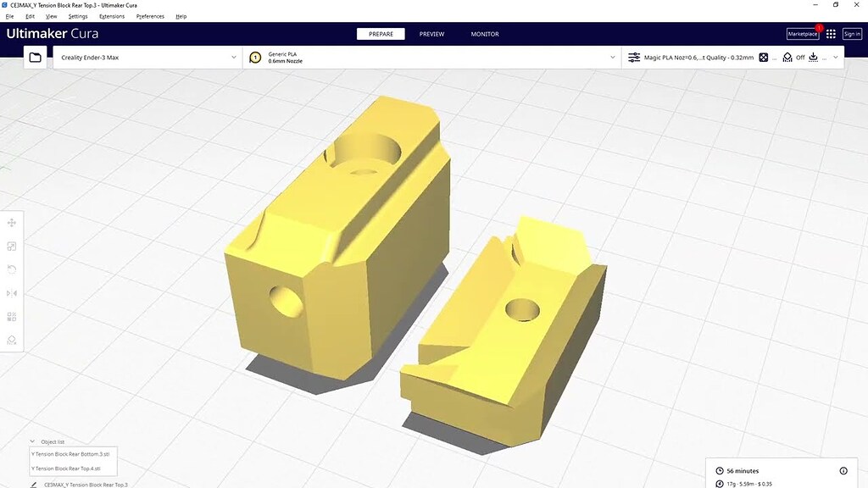Select the Scale tool
868x488 pixels.
tap(12, 246)
